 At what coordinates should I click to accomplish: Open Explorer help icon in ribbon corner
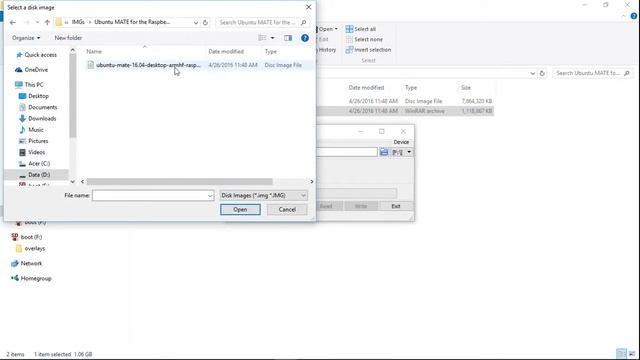634,16
